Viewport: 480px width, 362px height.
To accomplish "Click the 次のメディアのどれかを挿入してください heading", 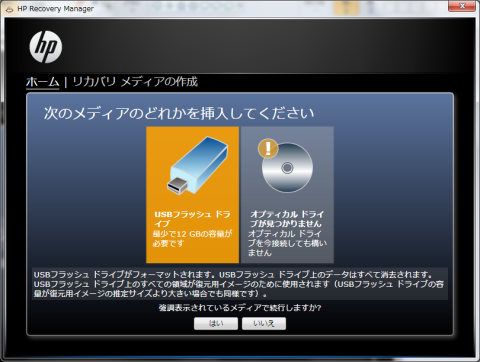I will (x=179, y=113).
